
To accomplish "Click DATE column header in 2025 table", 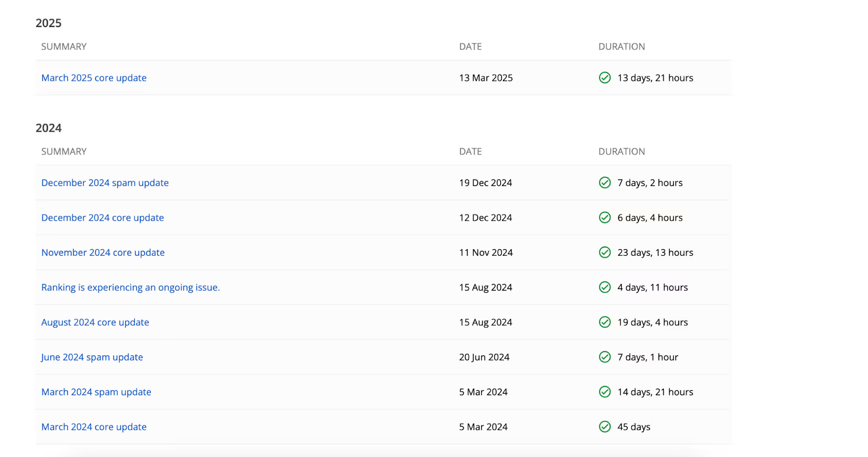I will 470,47.
